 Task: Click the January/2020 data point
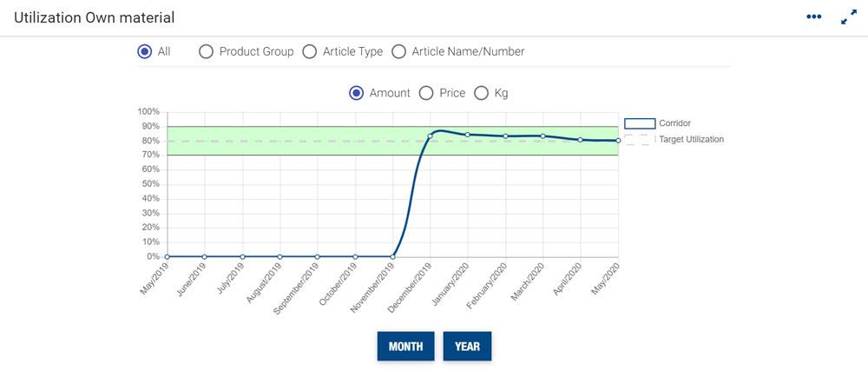coord(468,135)
